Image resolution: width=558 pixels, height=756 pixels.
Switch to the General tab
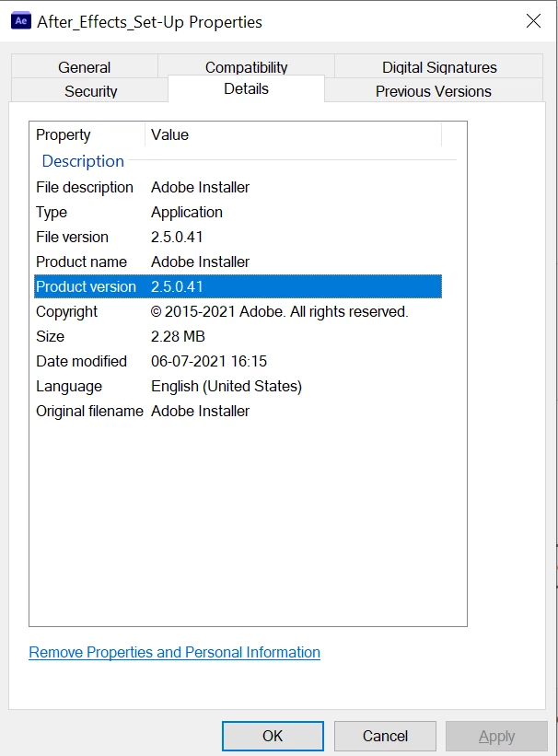point(85,67)
